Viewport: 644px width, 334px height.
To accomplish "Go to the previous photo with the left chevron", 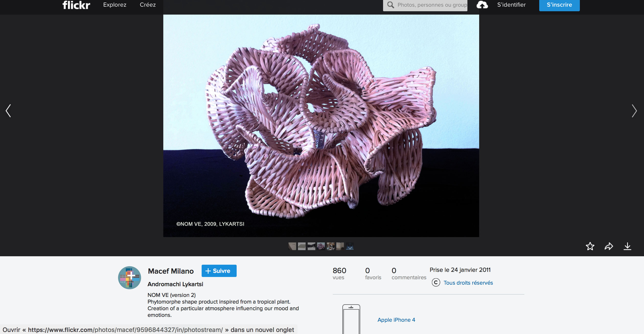I will click(8, 111).
